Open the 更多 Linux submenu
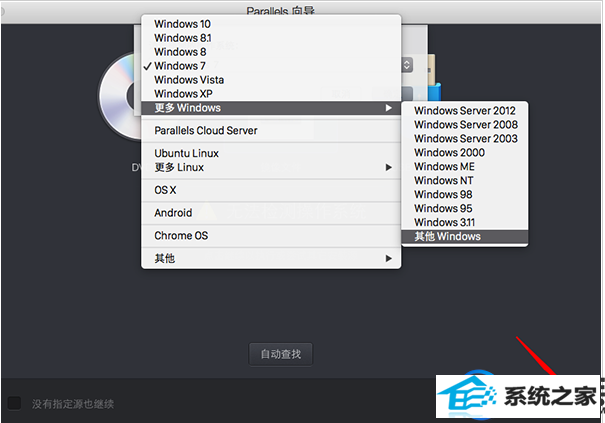605x423 pixels. pos(271,167)
